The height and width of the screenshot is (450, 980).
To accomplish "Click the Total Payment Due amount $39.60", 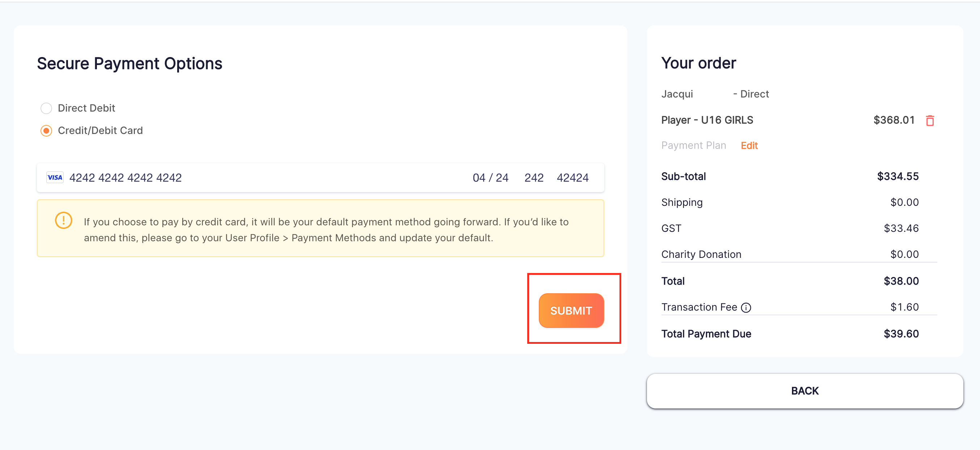I will coord(901,334).
